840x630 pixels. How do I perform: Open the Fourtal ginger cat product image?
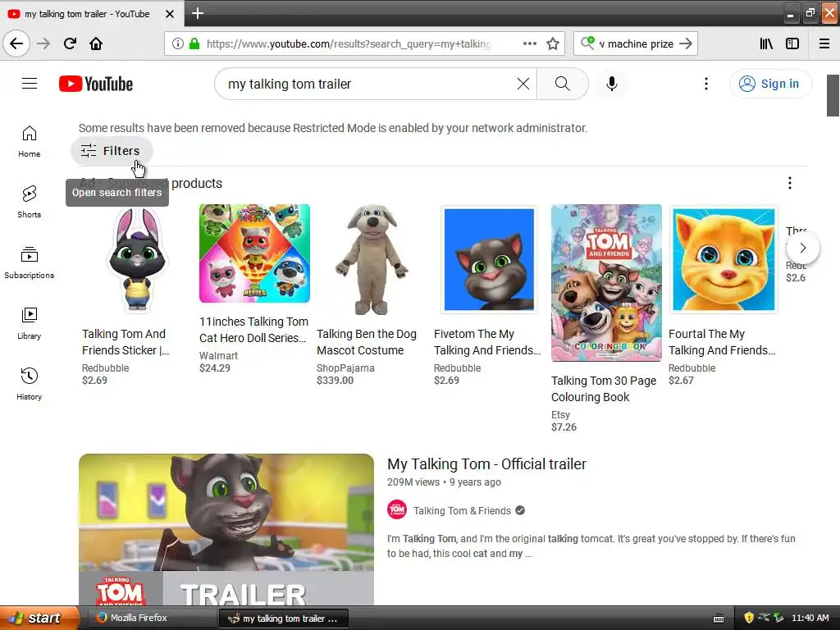click(x=724, y=260)
